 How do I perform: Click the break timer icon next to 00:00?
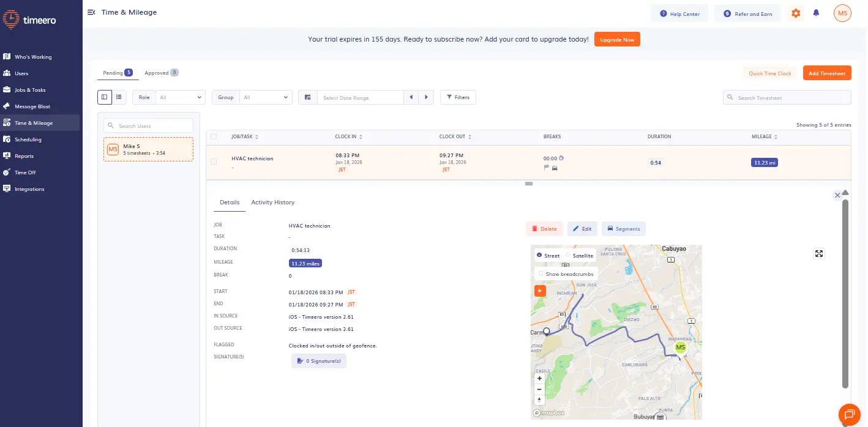click(x=562, y=158)
